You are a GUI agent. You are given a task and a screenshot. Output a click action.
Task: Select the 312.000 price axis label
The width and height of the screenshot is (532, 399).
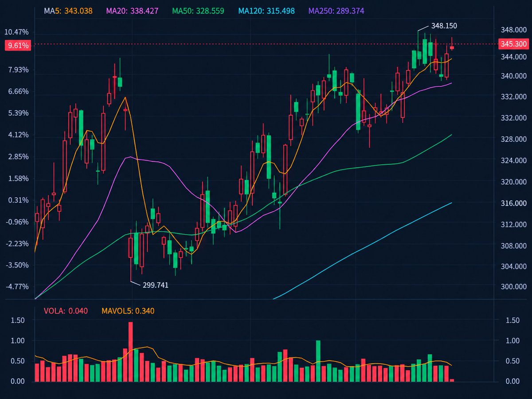pyautogui.click(x=514, y=224)
